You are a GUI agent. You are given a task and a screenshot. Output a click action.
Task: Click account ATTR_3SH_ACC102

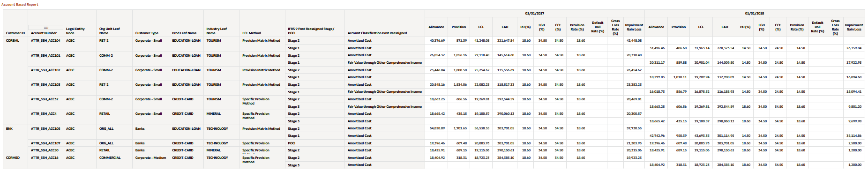coord(45,70)
